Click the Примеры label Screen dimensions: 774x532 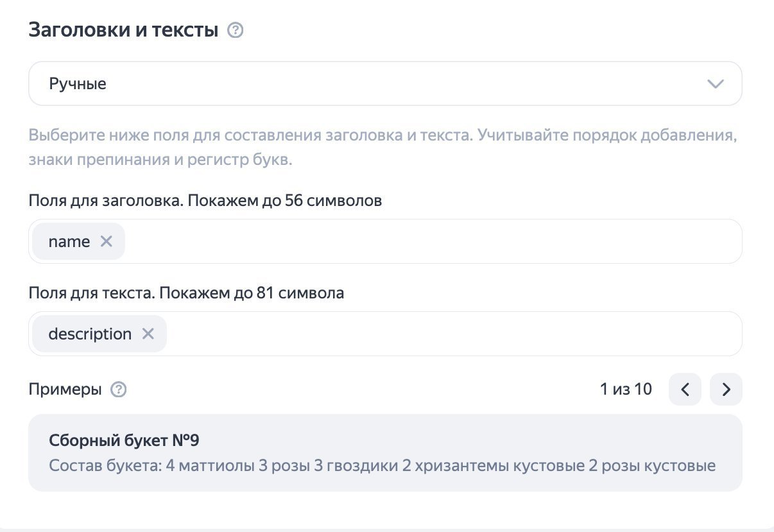point(65,390)
